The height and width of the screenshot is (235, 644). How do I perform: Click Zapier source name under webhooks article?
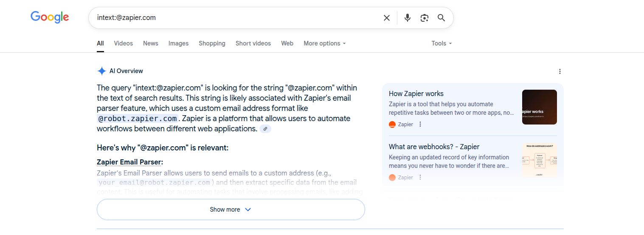(405, 178)
